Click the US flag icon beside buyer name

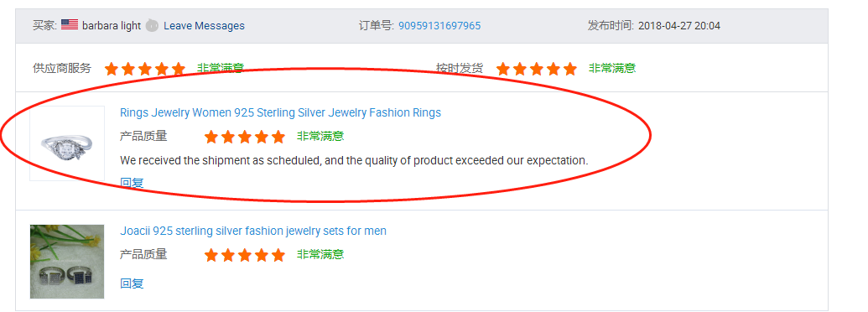[x=70, y=25]
